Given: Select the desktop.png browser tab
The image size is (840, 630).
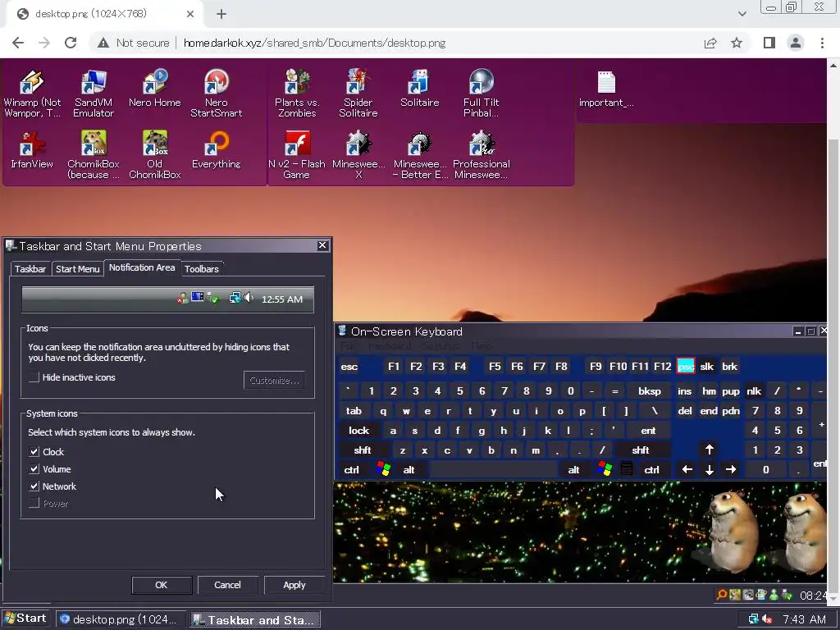Looking at the screenshot, I should [104, 14].
